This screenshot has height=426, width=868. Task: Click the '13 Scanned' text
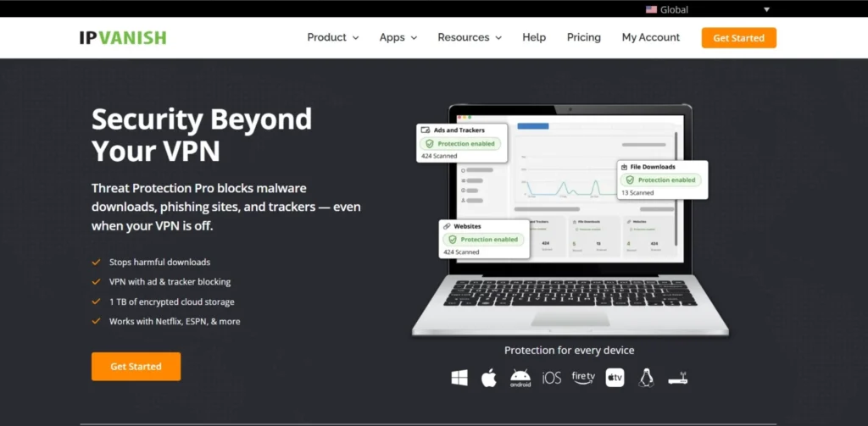pos(637,192)
